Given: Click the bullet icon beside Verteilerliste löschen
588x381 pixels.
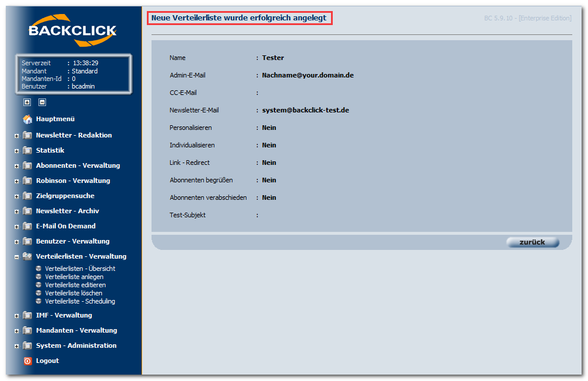Looking at the screenshot, I should [x=38, y=293].
